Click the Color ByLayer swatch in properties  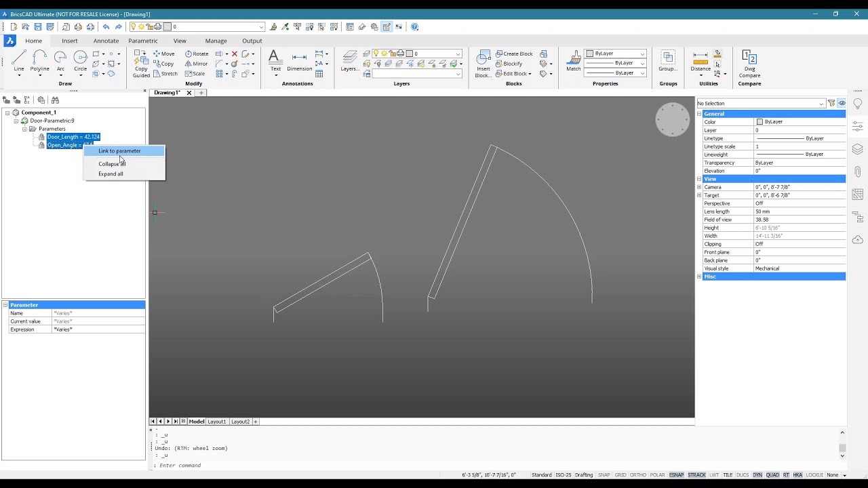pyautogui.click(x=759, y=122)
